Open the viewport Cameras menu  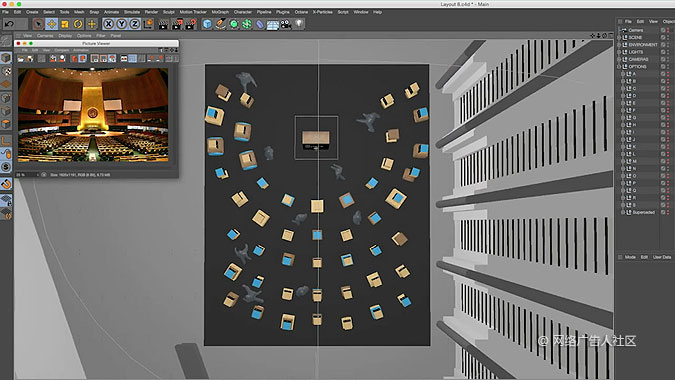tap(45, 36)
